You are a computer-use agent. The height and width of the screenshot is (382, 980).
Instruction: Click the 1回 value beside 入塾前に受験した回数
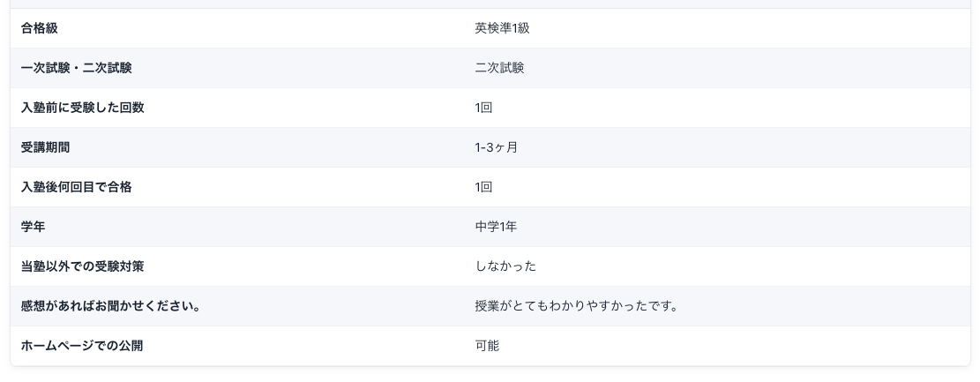483,108
